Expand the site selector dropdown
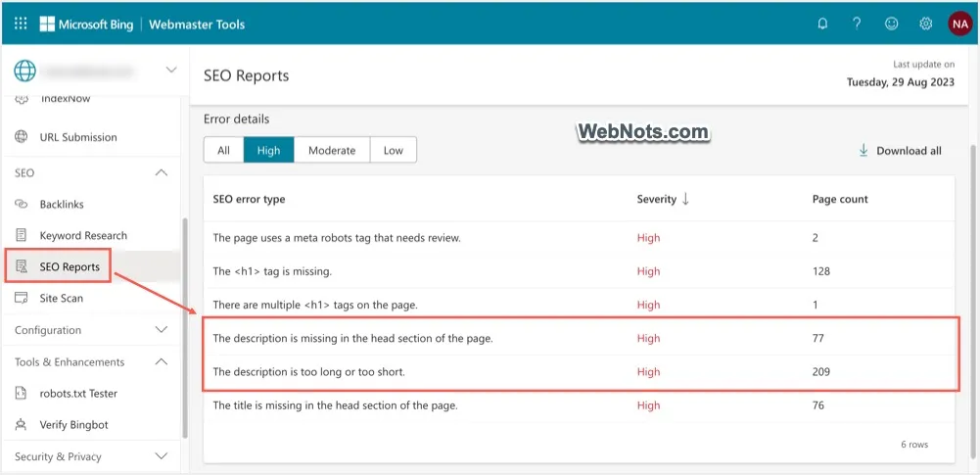Image resolution: width=980 pixels, height=475 pixels. [x=171, y=70]
